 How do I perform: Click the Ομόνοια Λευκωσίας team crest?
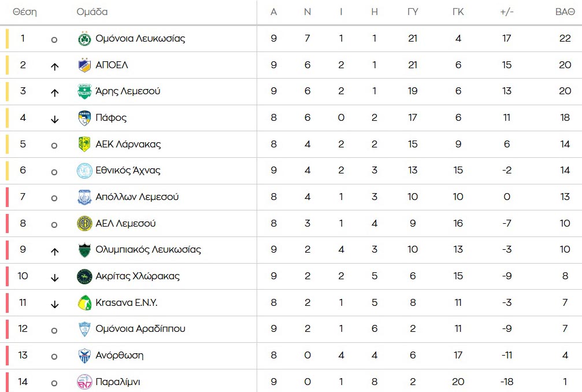84,39
